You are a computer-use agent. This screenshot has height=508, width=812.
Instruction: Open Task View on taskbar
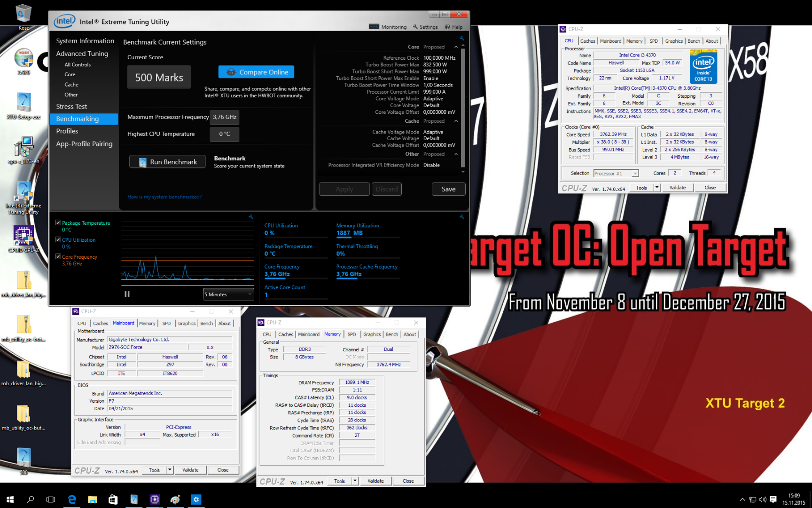pos(51,499)
